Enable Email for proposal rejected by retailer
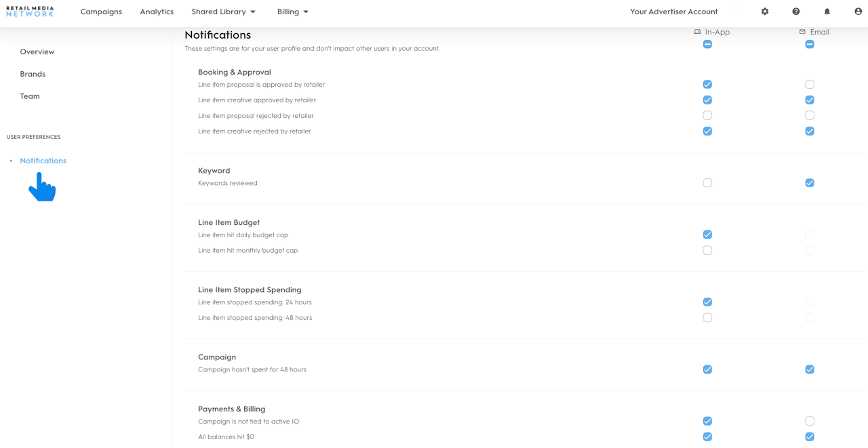 point(810,116)
